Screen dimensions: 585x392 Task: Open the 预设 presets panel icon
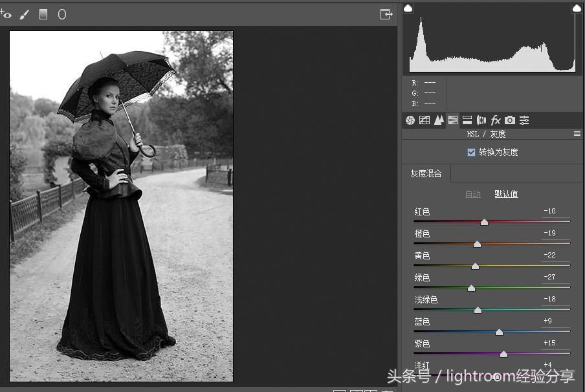[524, 120]
